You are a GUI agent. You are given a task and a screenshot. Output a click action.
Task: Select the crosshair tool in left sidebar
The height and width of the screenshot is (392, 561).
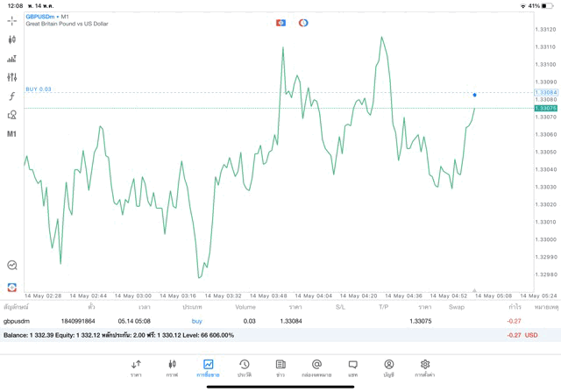(11, 20)
